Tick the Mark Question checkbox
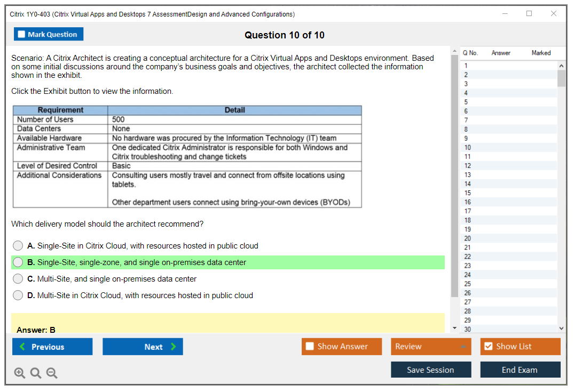This screenshot has width=574, height=392. point(22,34)
